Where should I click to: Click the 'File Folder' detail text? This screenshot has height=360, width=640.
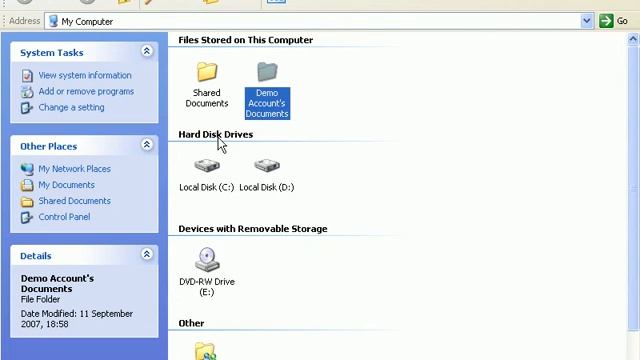[x=40, y=299]
